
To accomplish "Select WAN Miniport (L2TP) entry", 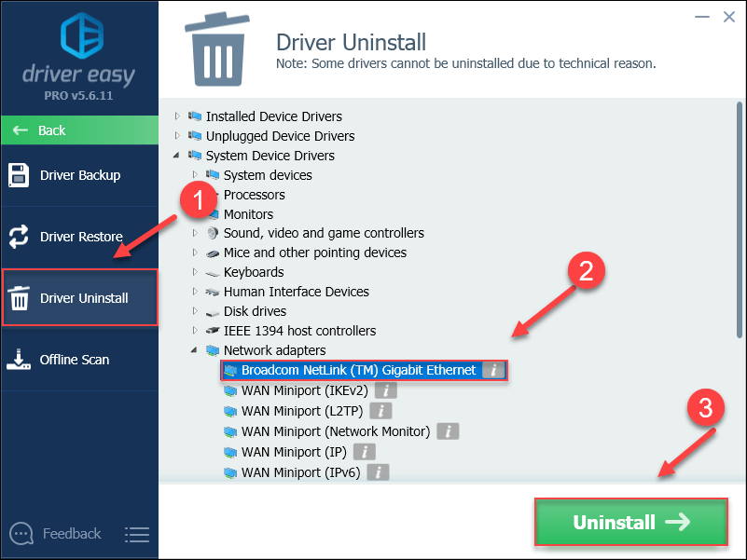I will point(302,411).
